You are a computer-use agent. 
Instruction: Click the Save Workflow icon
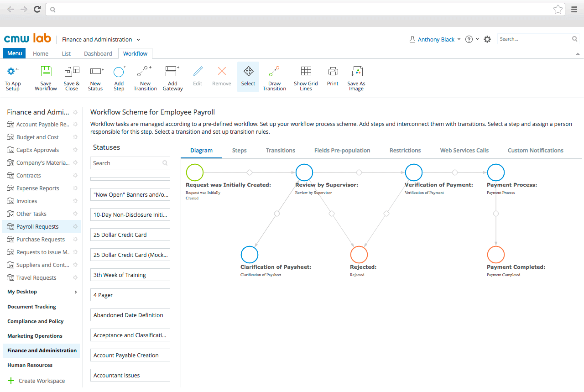pyautogui.click(x=46, y=71)
